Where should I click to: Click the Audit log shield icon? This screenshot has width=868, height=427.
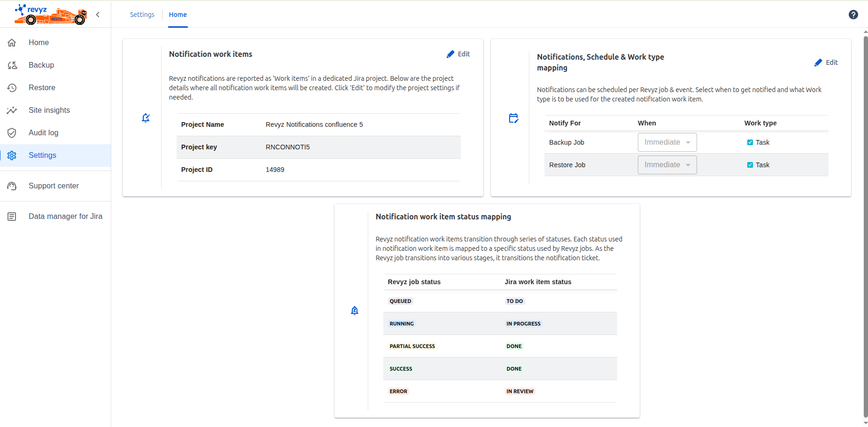click(12, 133)
